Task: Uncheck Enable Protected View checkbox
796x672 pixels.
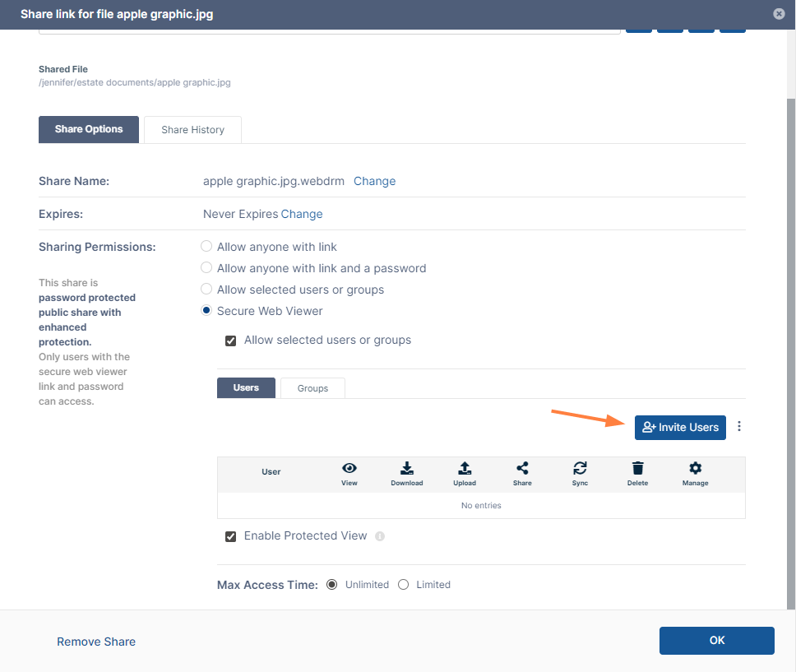Action: point(231,536)
